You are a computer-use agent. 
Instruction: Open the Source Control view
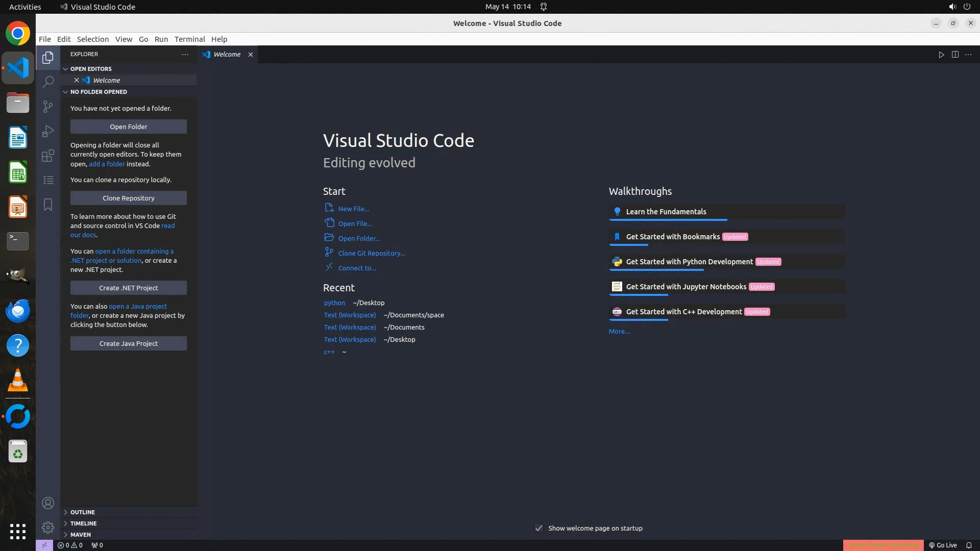[x=48, y=106]
